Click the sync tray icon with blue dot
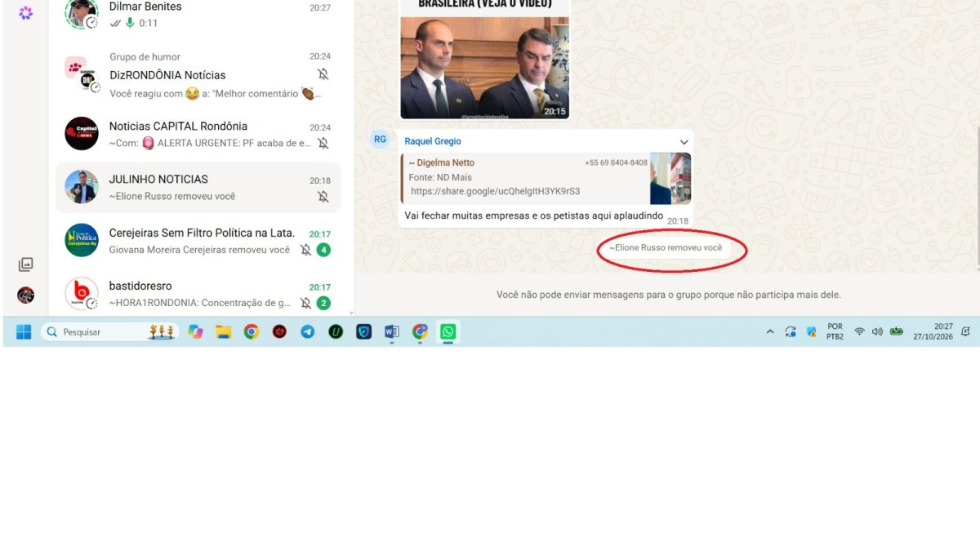980x551 pixels. [x=791, y=331]
